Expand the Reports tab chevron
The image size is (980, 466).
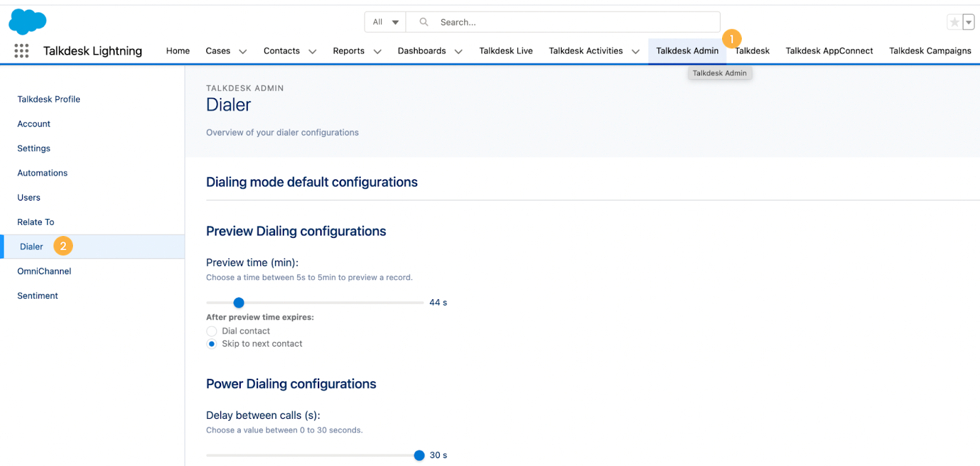pyautogui.click(x=377, y=52)
